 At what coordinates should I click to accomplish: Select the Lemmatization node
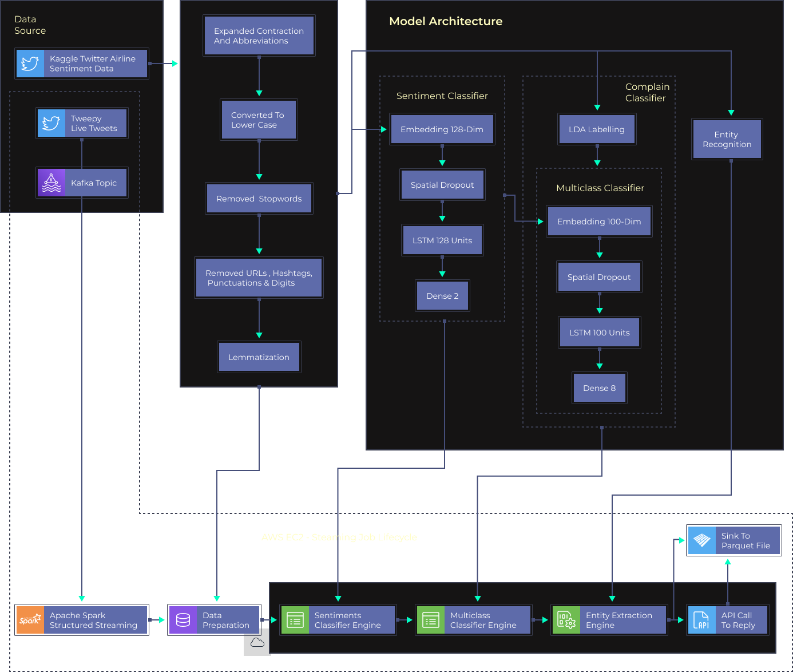pos(259,357)
